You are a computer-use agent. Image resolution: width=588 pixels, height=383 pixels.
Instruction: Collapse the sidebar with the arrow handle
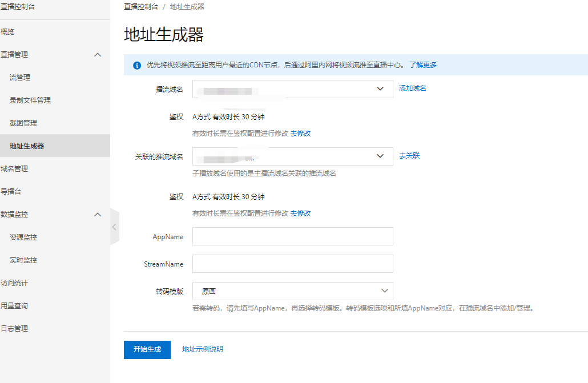click(114, 227)
